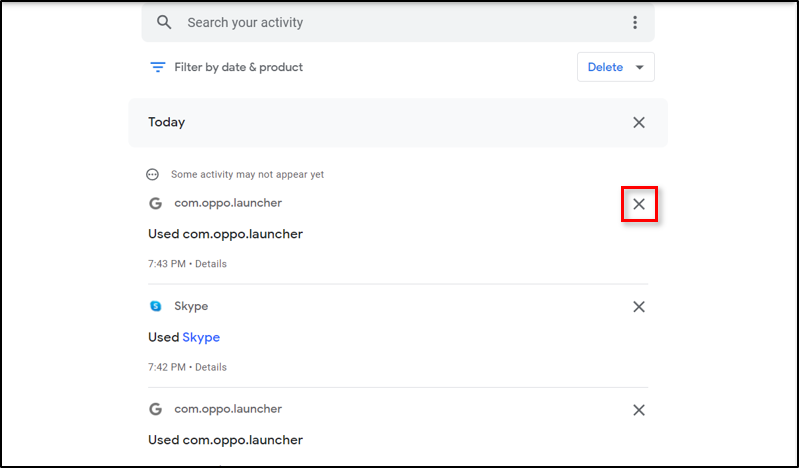
Task: Delete all of Today's activity group
Action: click(x=639, y=122)
